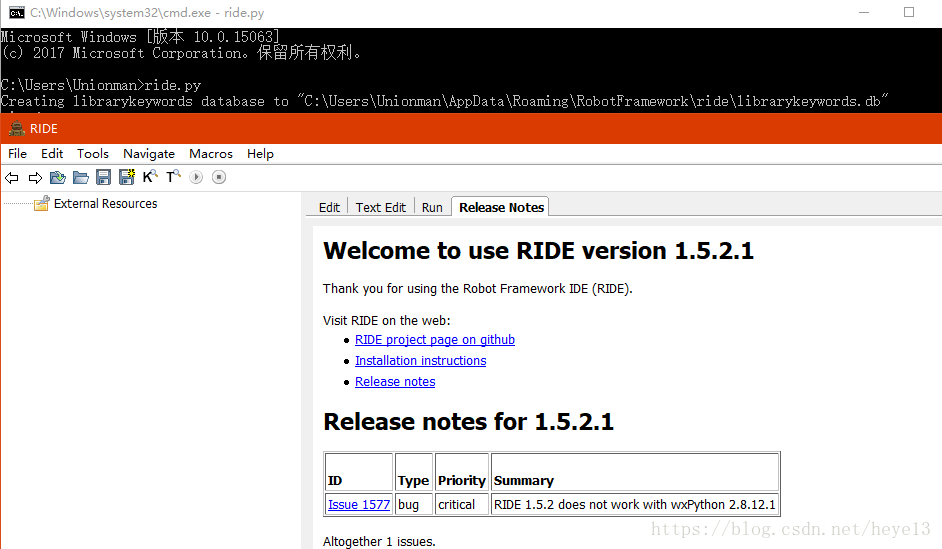Open Directory folder toolbar icon
The width and height of the screenshot is (942, 549).
pyautogui.click(x=81, y=177)
